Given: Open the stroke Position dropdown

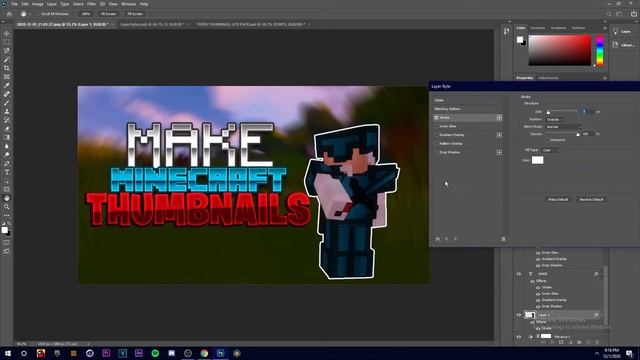Looking at the screenshot, I should click(555, 120).
